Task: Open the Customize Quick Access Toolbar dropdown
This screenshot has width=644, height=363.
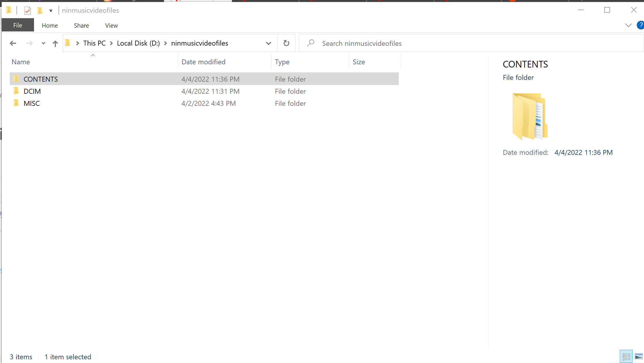Action: [51, 10]
